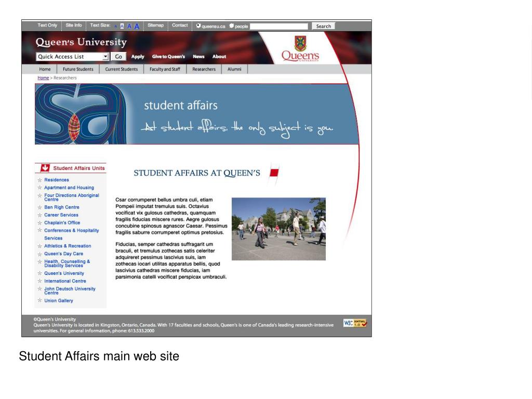Open Four Directions Aboriginal Centre link
532x399 pixels.
click(72, 197)
